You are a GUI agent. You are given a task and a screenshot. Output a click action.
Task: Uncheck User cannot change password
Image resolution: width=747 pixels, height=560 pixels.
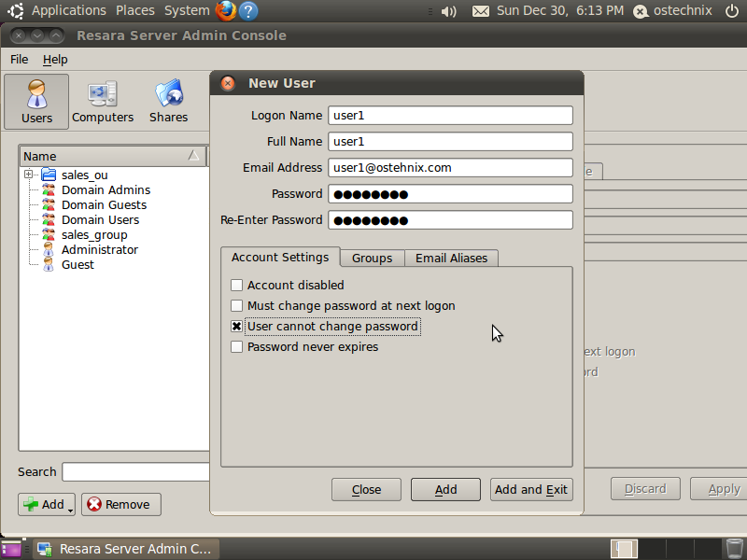tap(236, 326)
